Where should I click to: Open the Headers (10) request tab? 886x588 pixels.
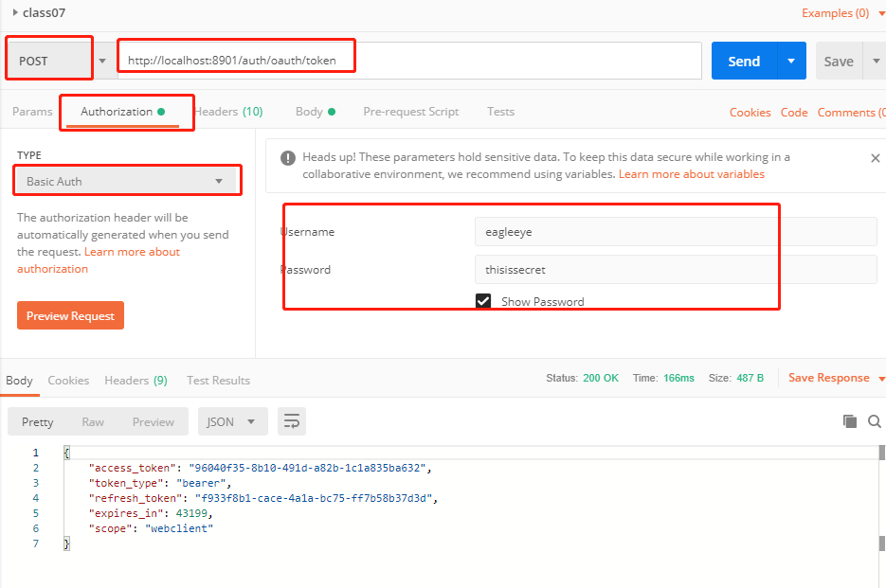pyautogui.click(x=229, y=112)
